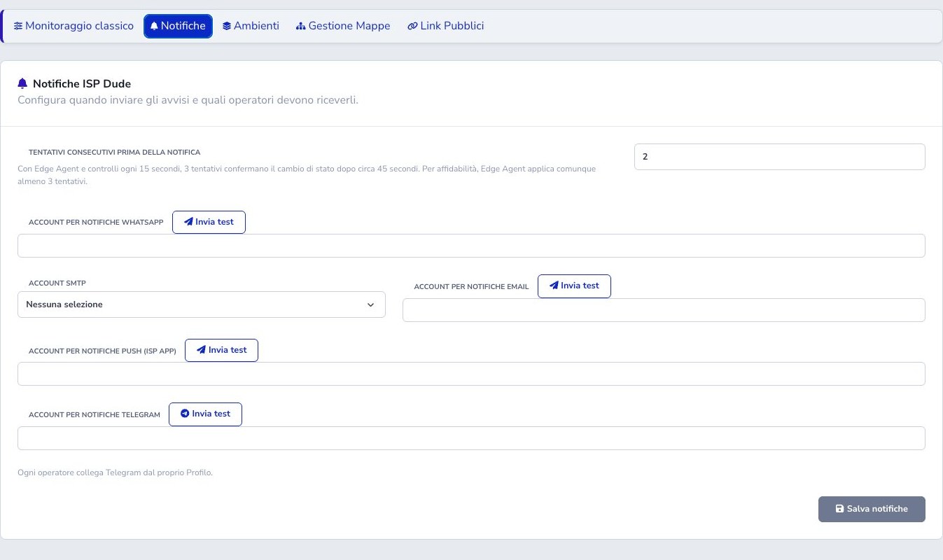Click the 'Con Edge Agent e controlli' help text

307,175
